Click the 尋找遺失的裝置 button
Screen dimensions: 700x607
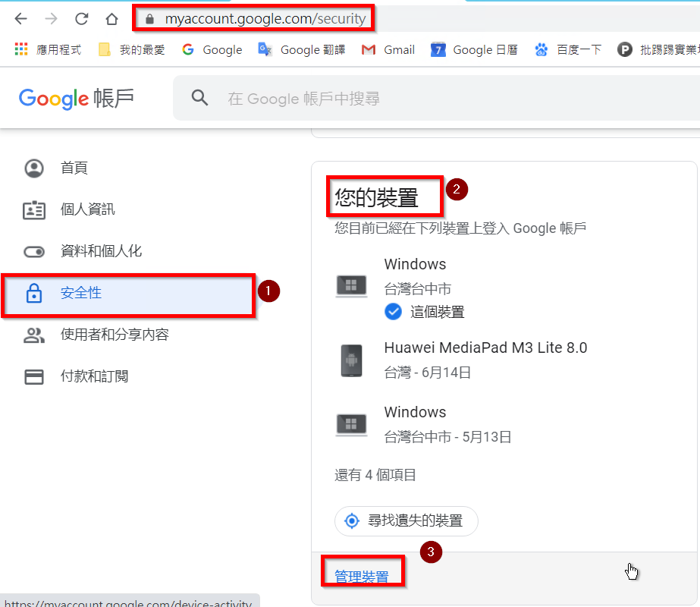point(407,521)
